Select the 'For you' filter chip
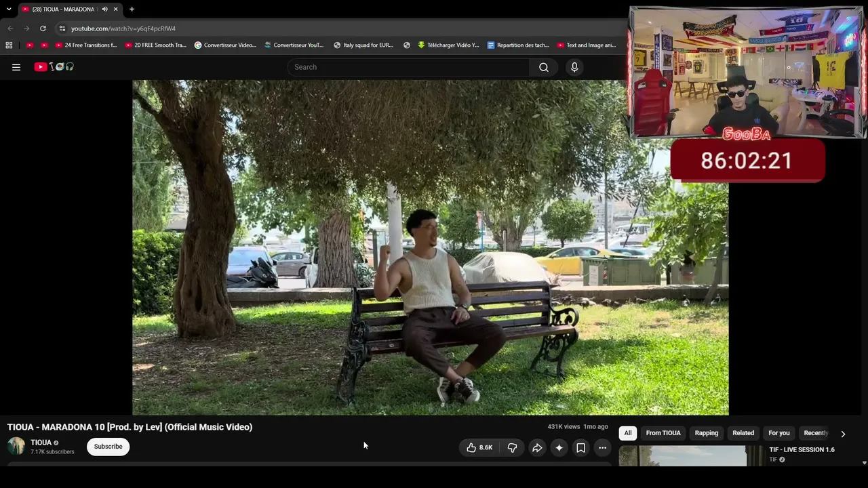 point(779,433)
